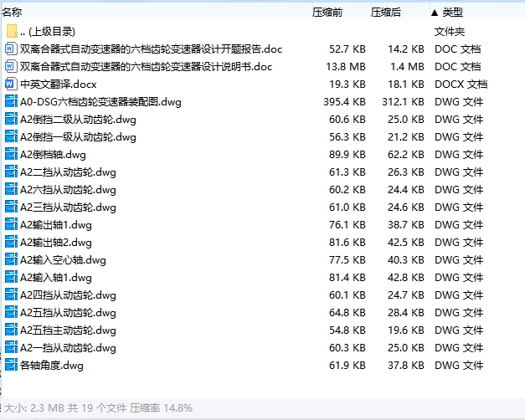Screen dimensions: 525x420
Task: Select file A2六挡从动齿轮.dwg
Action: coord(68,189)
